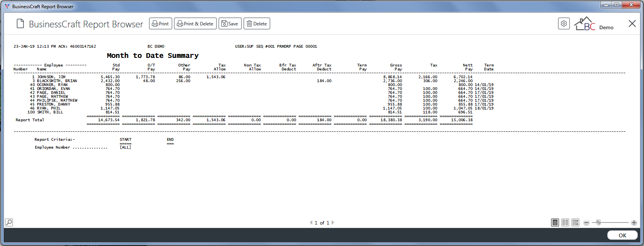This screenshot has width=644, height=246.
Task: Click the Nett Pay total 15,006.38
Action: coord(462,120)
